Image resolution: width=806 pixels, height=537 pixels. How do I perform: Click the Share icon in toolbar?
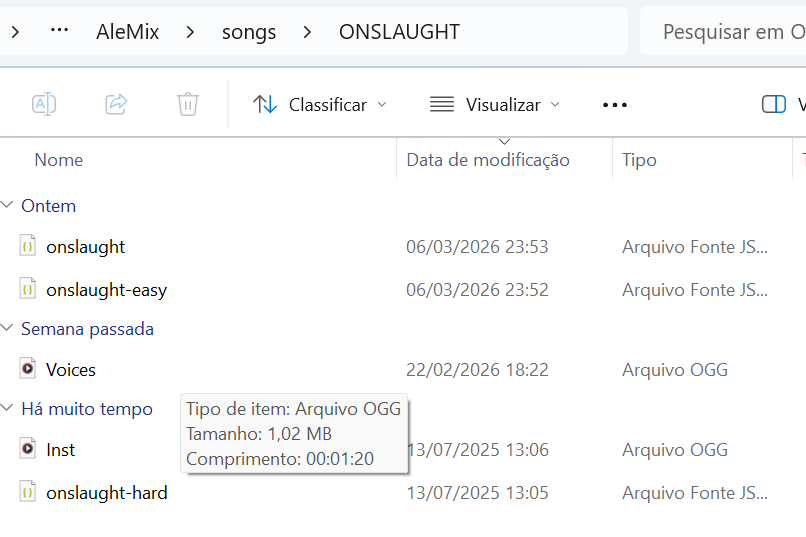(116, 104)
